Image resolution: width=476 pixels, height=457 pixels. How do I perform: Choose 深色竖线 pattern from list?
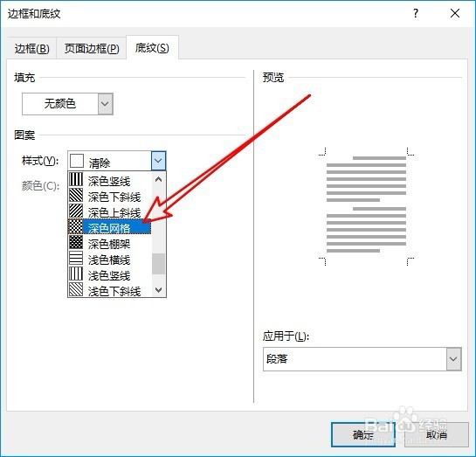(x=109, y=181)
